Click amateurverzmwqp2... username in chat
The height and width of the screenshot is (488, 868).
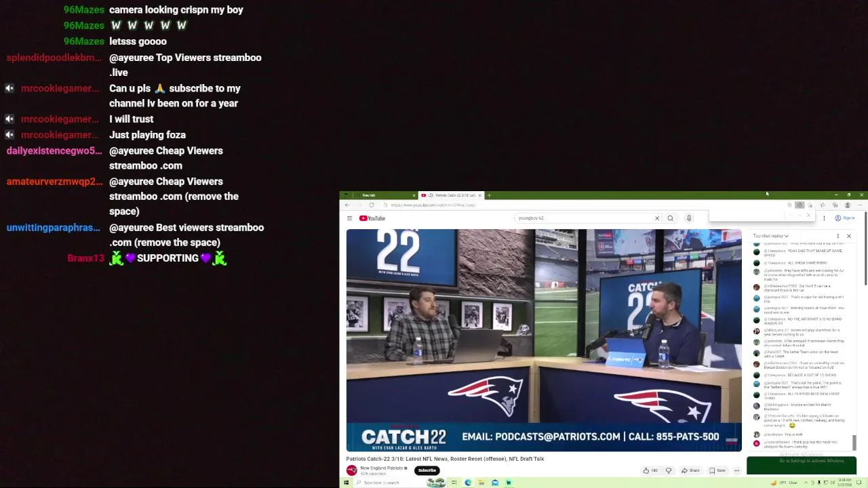click(x=54, y=182)
